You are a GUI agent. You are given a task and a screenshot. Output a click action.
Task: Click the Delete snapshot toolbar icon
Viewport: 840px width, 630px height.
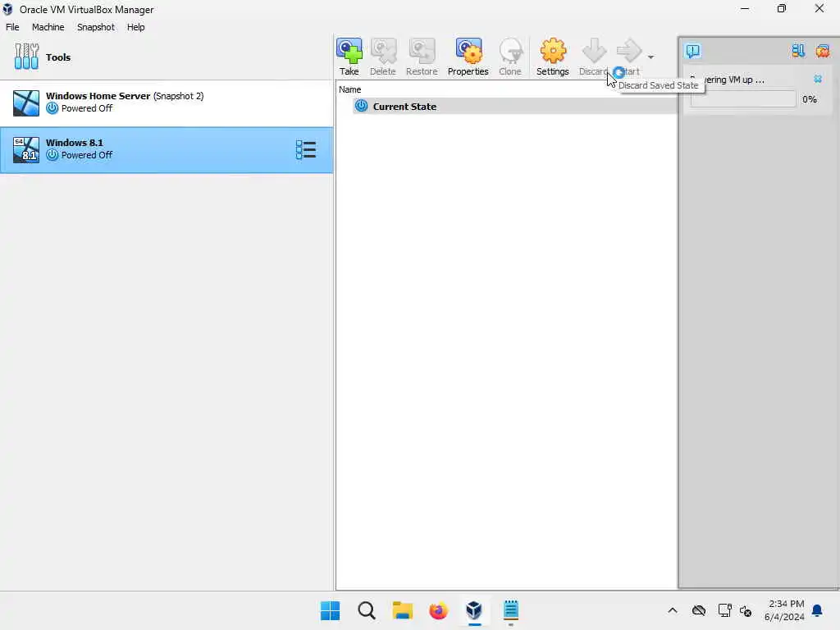(382, 57)
